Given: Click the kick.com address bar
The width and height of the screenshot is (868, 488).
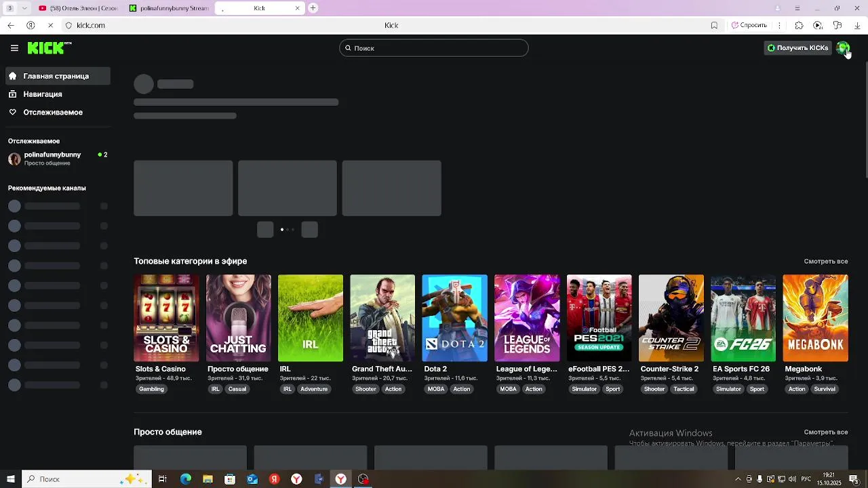Looking at the screenshot, I should 391,25.
